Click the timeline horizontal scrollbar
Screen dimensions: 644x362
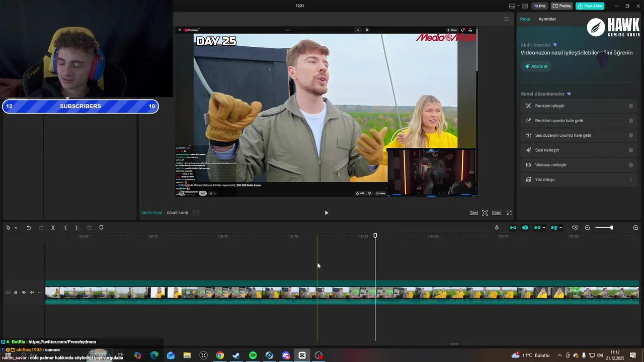point(454,344)
